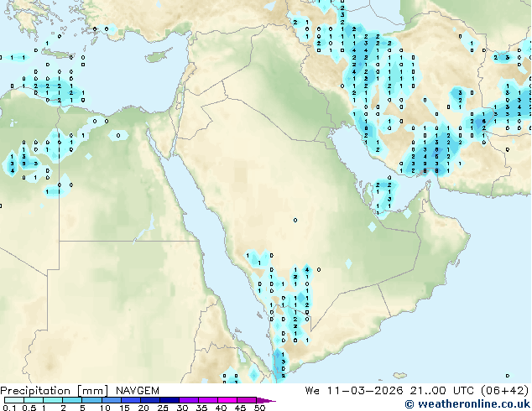
Task: Open the weatheronline.co.uk copyright link
Action: click(467, 404)
